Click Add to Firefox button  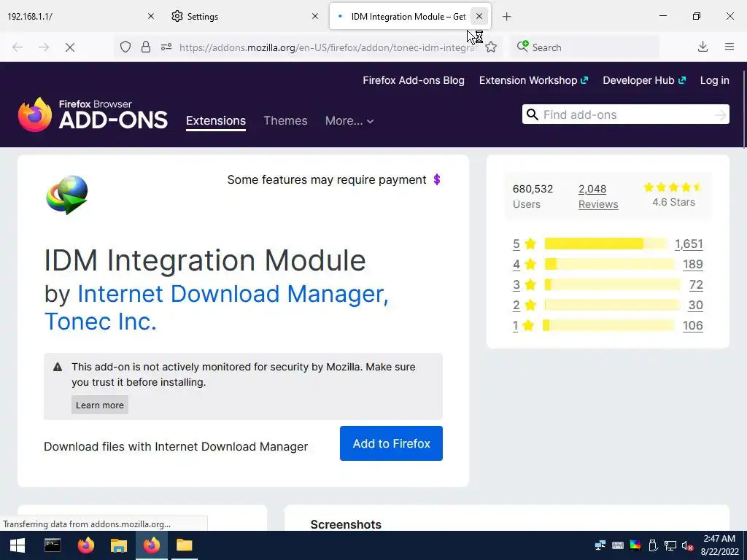pos(391,443)
